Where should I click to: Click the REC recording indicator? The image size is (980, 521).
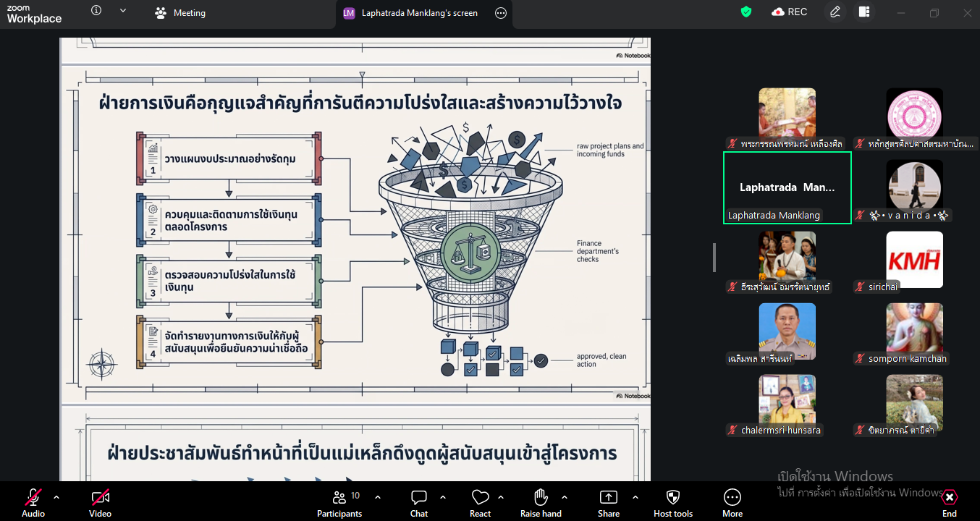click(789, 12)
